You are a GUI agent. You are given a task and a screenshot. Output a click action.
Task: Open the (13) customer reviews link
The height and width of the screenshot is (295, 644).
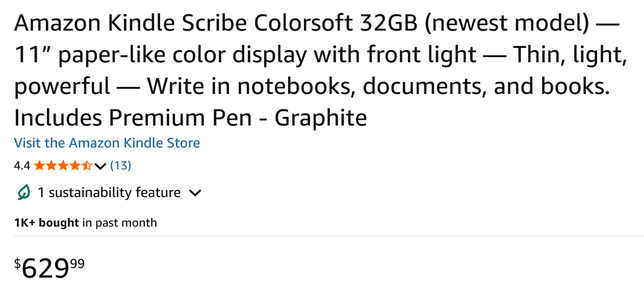pos(121,165)
